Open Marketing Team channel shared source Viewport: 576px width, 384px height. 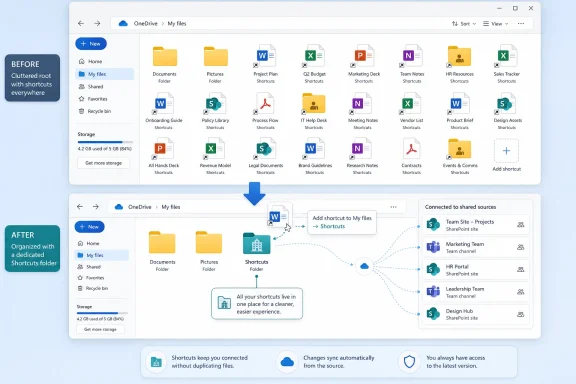476,247
